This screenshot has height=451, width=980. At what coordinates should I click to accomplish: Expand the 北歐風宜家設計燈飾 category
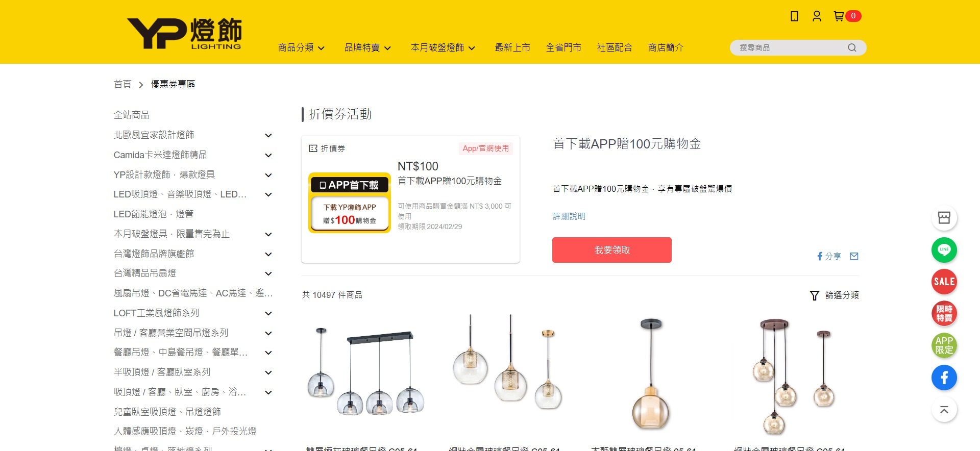tap(268, 135)
